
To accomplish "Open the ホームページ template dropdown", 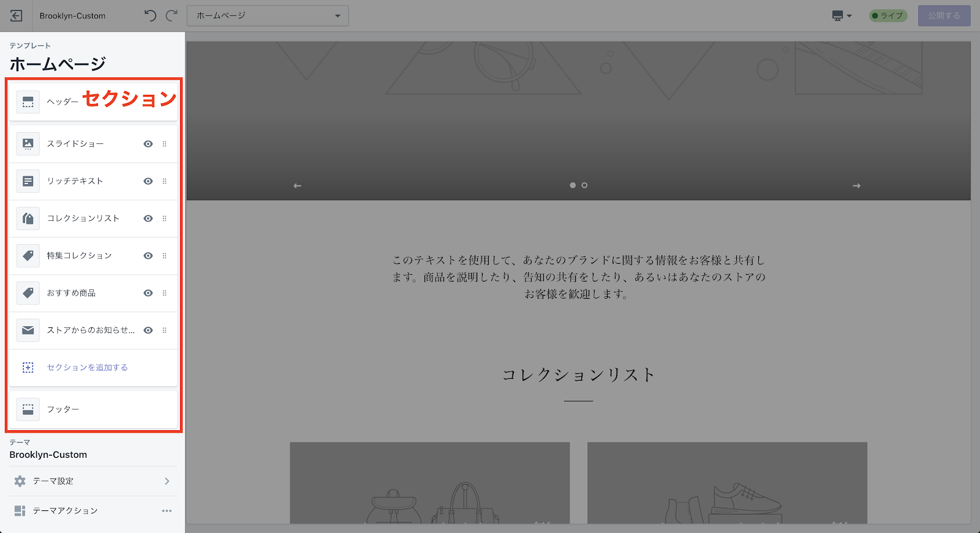I will 268,16.
